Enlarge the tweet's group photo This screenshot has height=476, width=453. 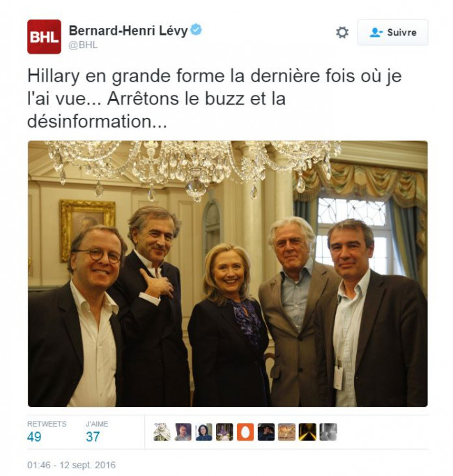tap(228, 273)
